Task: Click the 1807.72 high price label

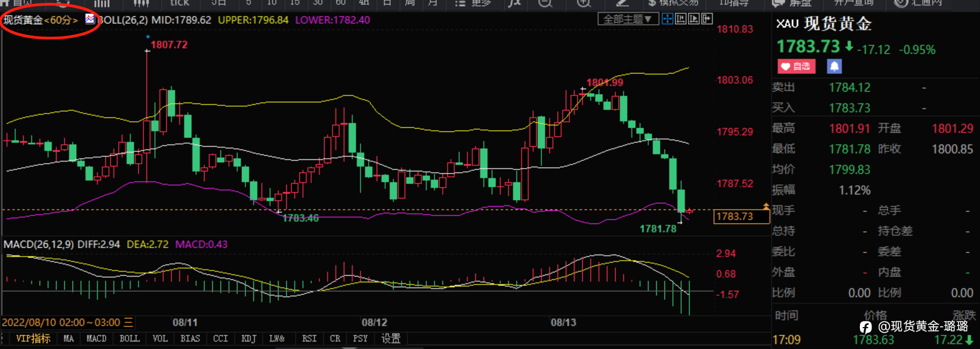Action: click(x=169, y=44)
